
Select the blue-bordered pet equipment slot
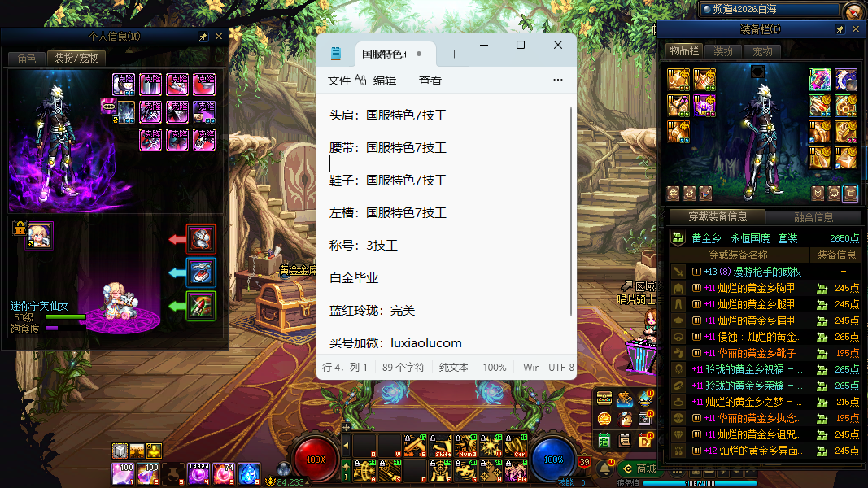[201, 272]
